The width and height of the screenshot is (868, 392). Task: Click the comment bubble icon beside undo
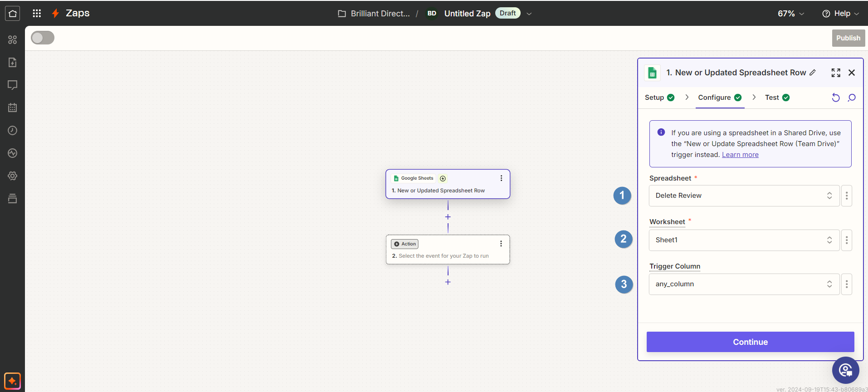(x=852, y=98)
